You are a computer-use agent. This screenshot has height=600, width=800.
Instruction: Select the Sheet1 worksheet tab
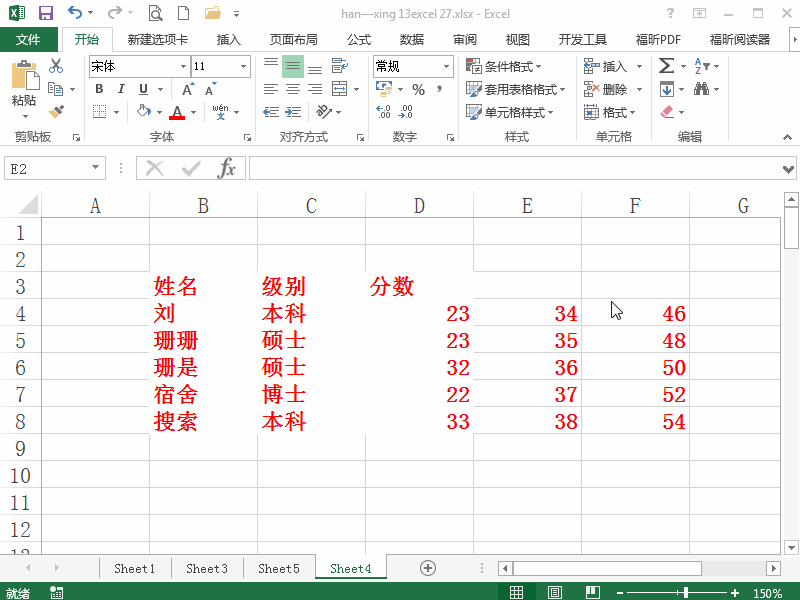[x=134, y=568]
